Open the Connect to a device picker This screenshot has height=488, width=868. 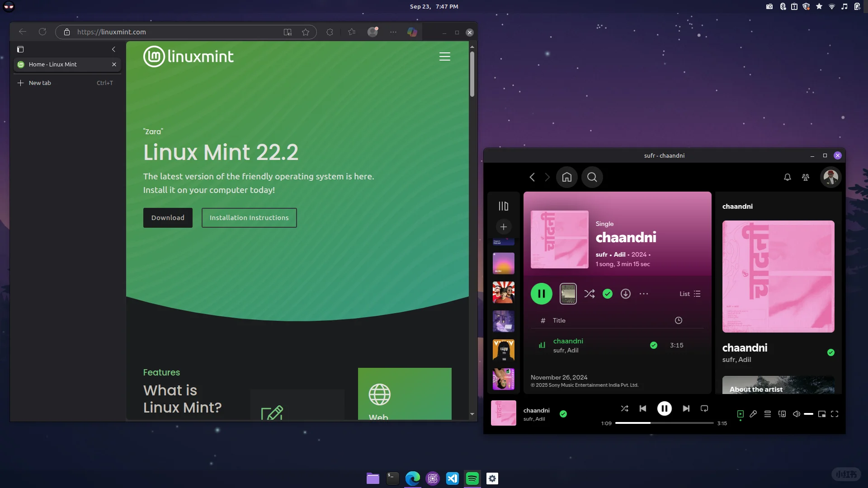coord(782,414)
